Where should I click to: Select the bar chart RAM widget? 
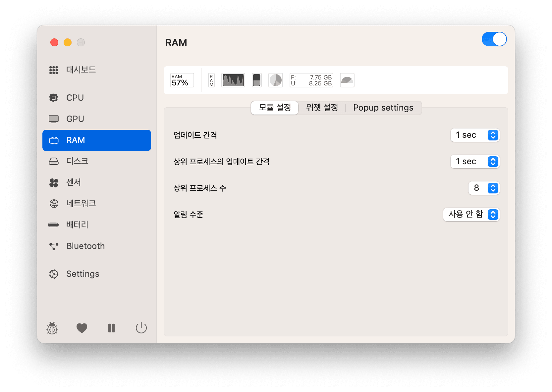[256, 80]
